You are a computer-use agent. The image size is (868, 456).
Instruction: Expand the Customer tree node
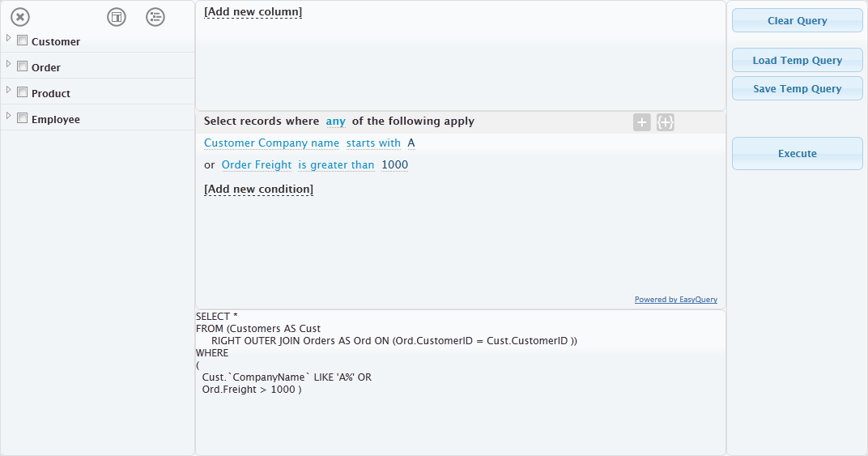pyautogui.click(x=8, y=38)
